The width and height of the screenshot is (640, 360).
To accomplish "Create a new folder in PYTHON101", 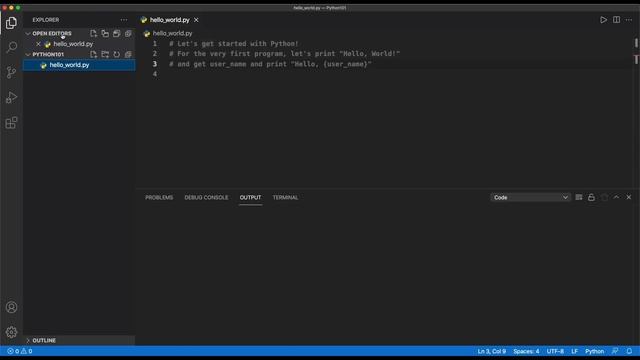I will pyautogui.click(x=105, y=54).
